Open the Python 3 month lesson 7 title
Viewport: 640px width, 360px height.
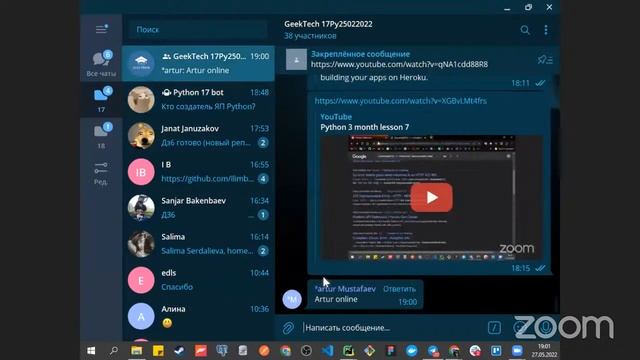(364, 127)
